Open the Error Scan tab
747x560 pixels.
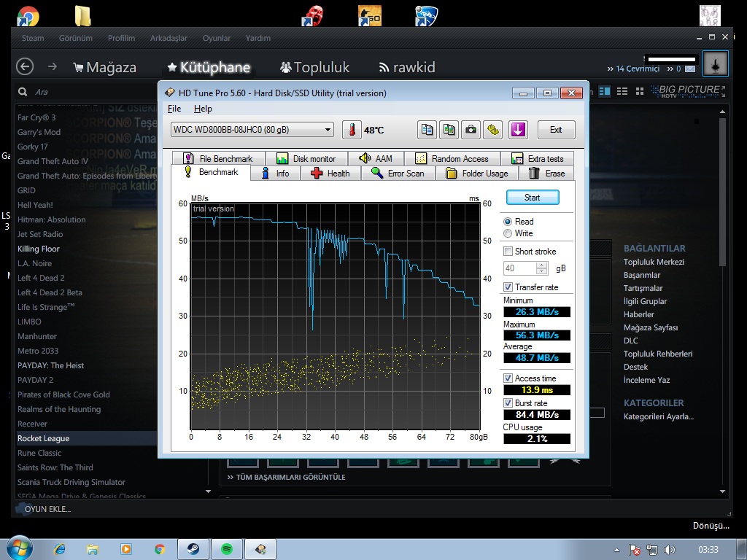pyautogui.click(x=398, y=174)
